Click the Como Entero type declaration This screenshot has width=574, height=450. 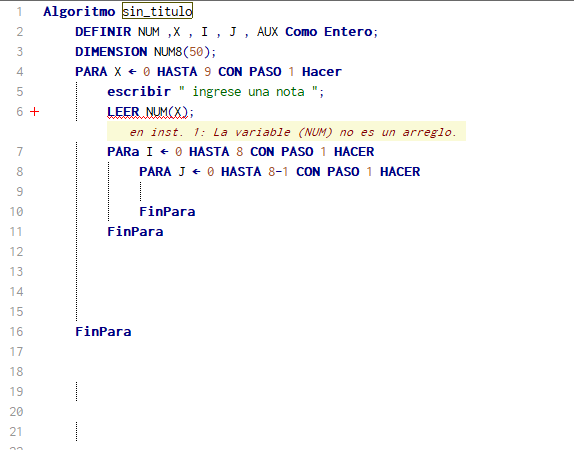(329, 32)
